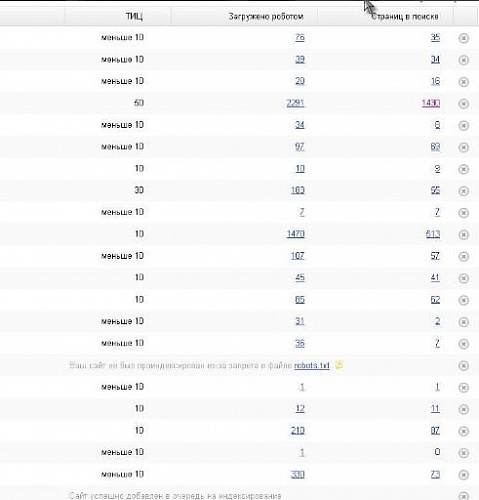
Task: Delete the row showing 1470 loaded pages
Action: pos(463,235)
